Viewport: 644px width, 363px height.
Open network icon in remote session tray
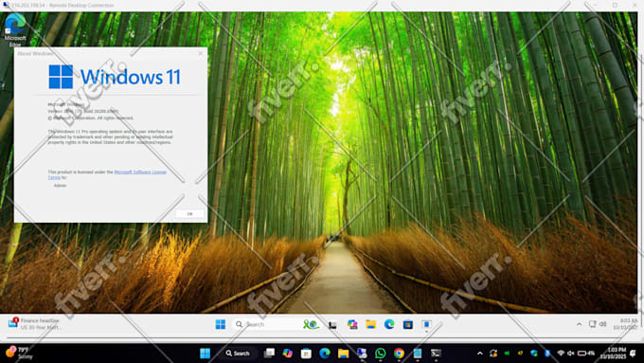pyautogui.click(x=592, y=324)
